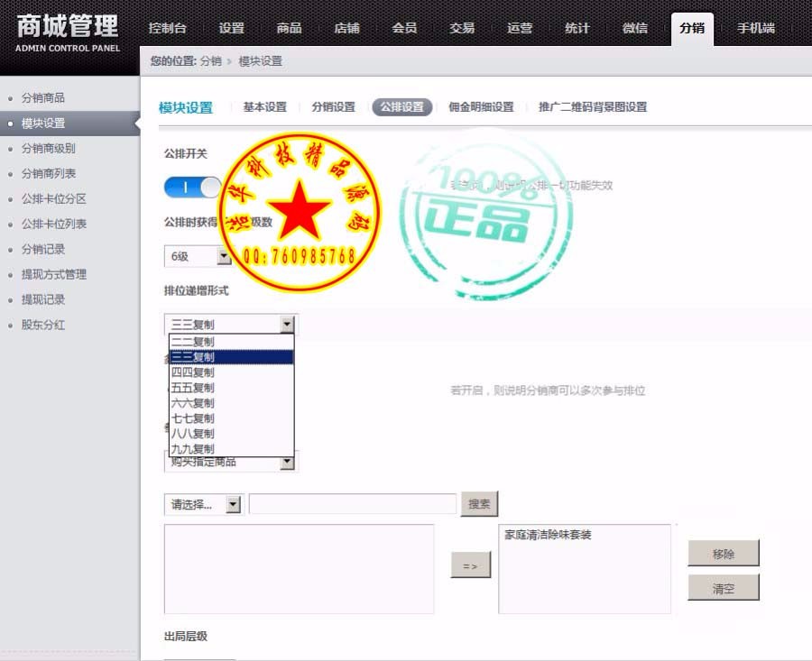Viewport: 812px width, 661px height.
Task: Choose 九九复制 from the list
Action: (231, 449)
